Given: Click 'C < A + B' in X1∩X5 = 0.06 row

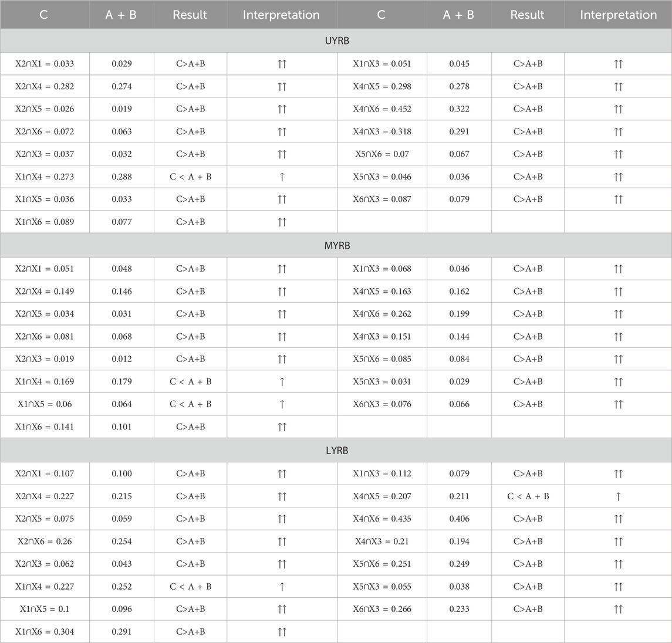Looking at the screenshot, I should 190,404.
